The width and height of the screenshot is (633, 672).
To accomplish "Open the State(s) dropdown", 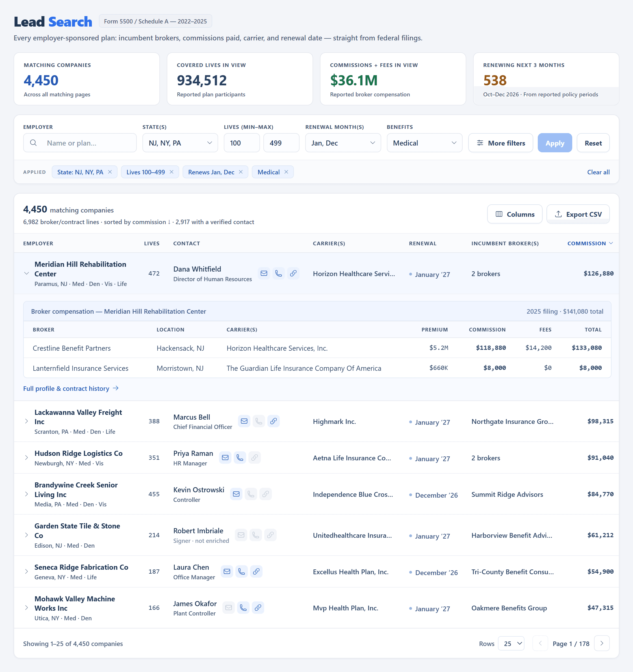I will pos(180,143).
